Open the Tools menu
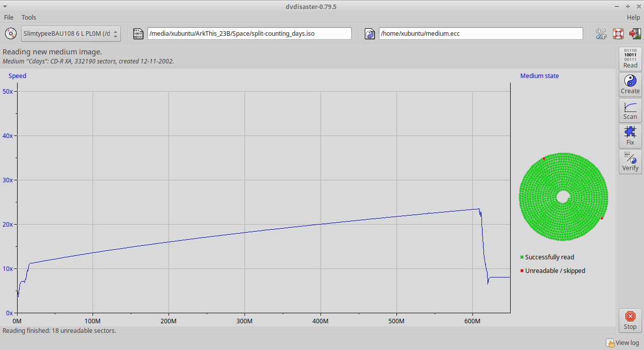 coord(29,18)
